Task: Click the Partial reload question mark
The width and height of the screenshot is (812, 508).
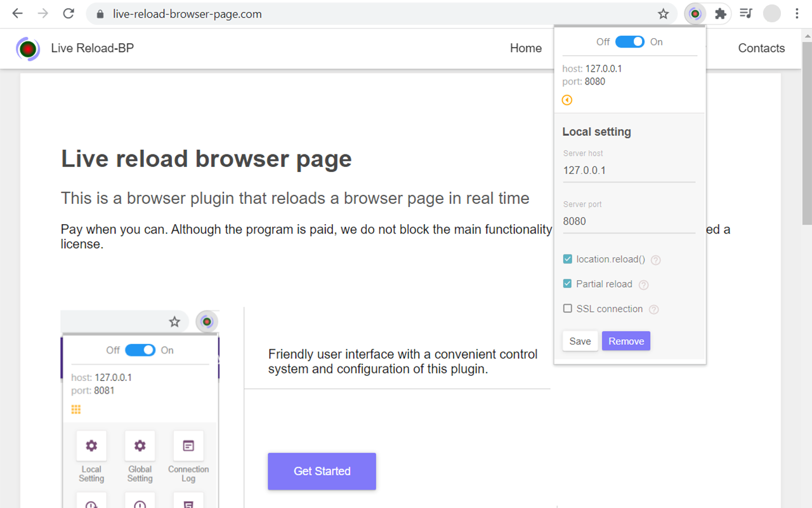Action: click(x=643, y=284)
